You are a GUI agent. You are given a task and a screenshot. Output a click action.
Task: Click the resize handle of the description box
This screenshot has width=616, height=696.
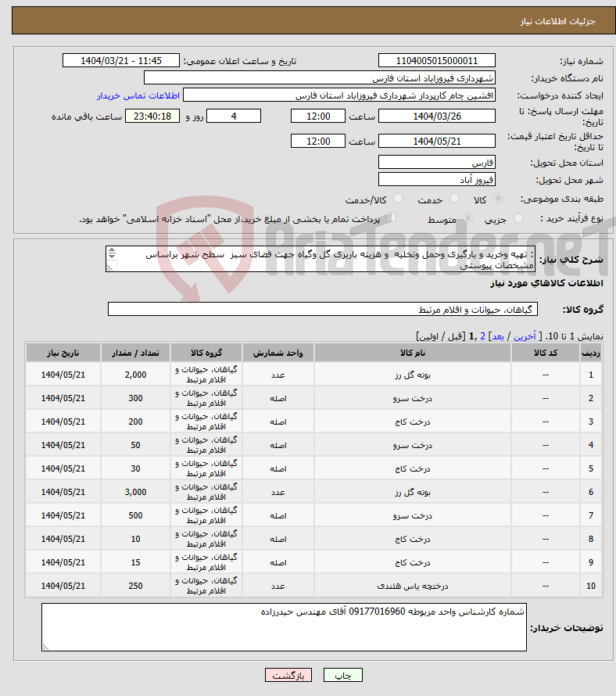[109, 268]
